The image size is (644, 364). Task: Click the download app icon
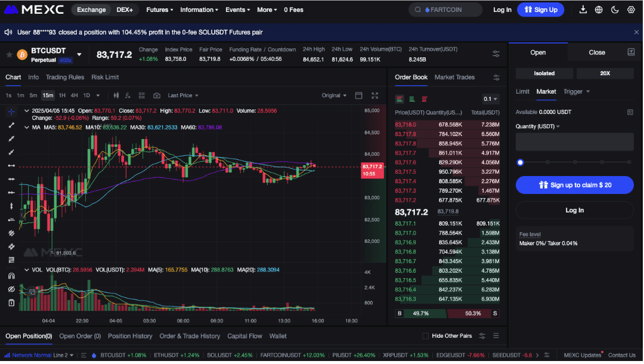point(583,10)
